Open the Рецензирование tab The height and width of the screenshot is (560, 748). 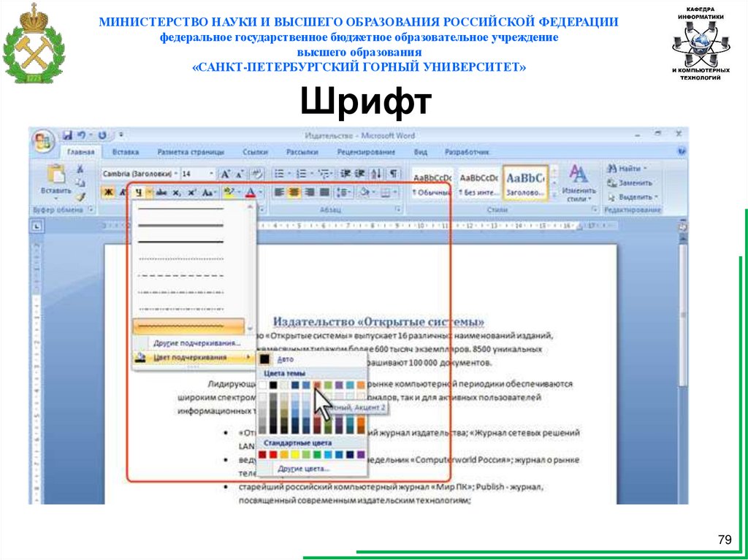[x=366, y=152]
